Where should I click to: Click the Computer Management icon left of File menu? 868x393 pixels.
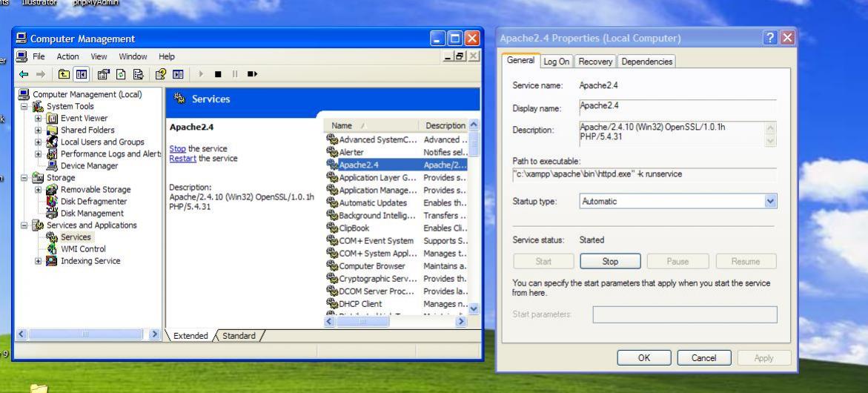tap(21, 56)
